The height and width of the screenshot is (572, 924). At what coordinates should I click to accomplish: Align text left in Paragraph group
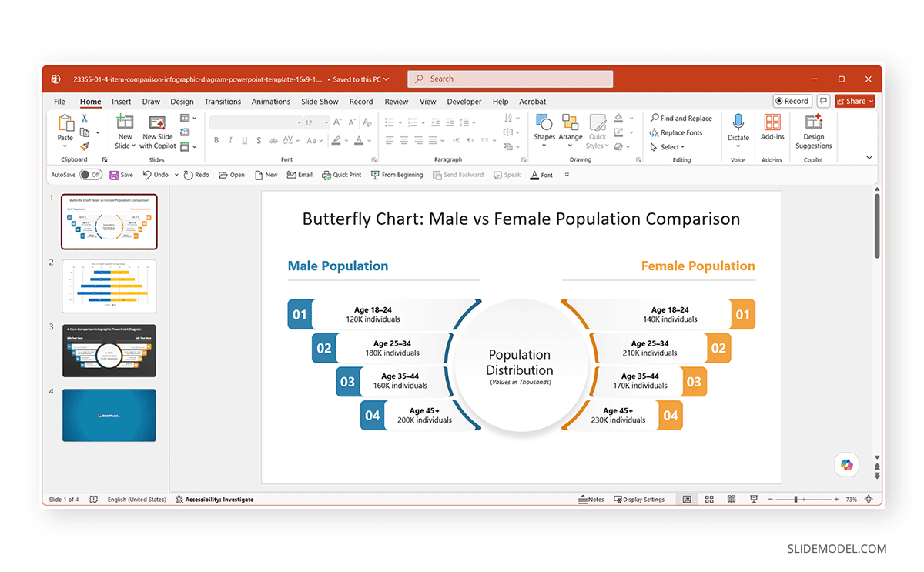tap(390, 140)
